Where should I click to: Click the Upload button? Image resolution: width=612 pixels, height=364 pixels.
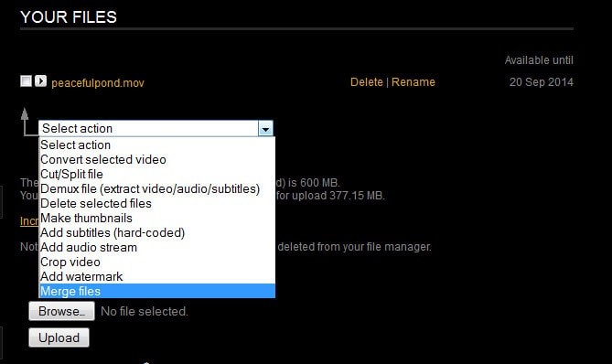point(59,337)
